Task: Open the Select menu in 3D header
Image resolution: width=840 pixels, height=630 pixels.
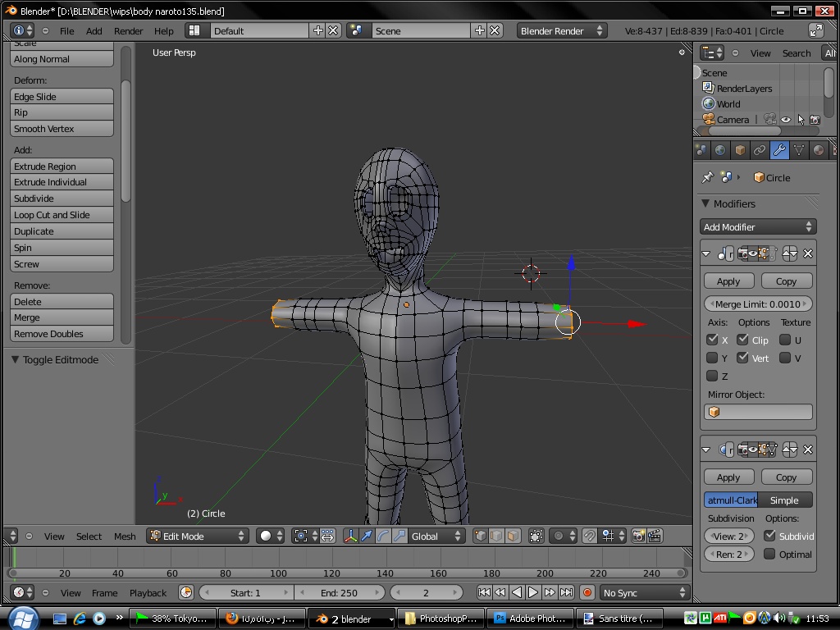Action: pos(89,536)
